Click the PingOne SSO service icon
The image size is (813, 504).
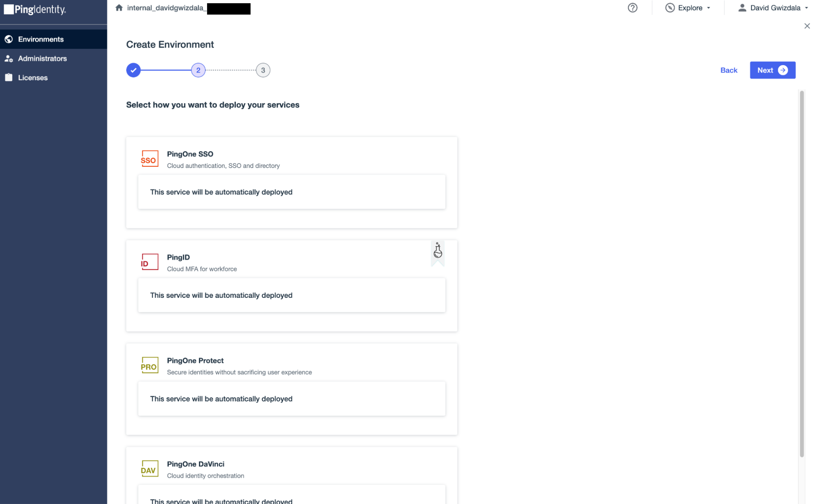click(149, 159)
